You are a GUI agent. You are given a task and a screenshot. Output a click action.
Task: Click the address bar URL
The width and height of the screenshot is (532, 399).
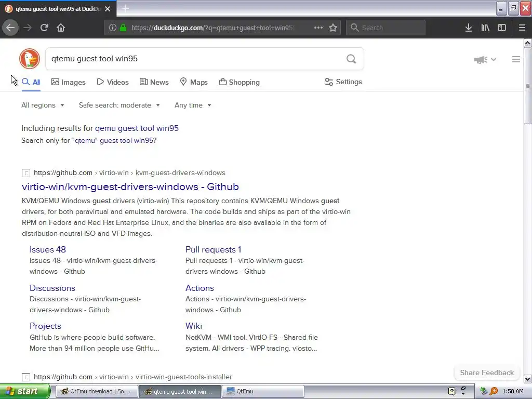(x=212, y=28)
